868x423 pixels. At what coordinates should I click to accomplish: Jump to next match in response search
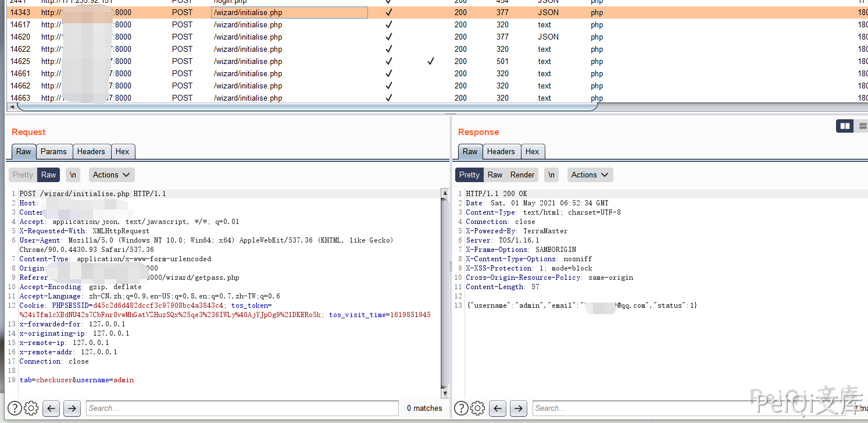tap(518, 408)
